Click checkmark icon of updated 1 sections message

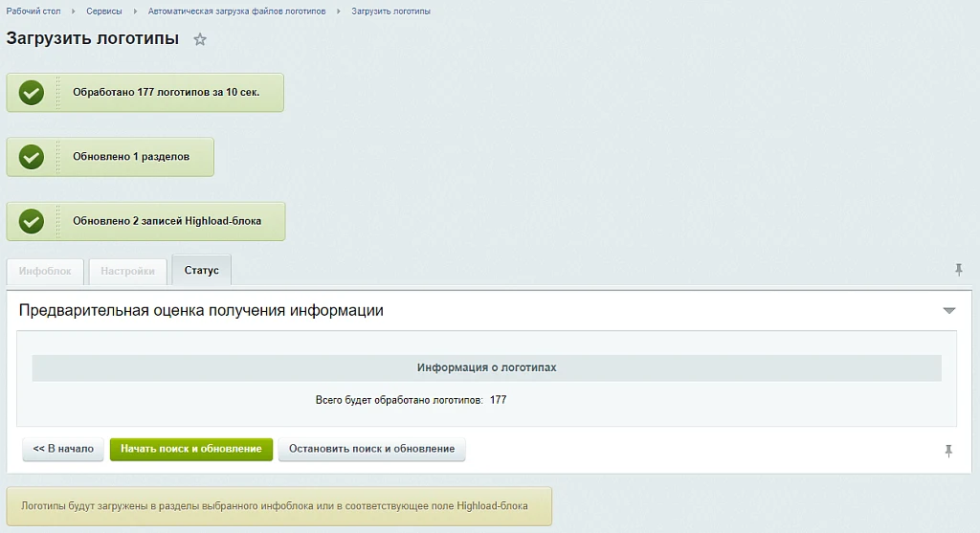[x=32, y=157]
